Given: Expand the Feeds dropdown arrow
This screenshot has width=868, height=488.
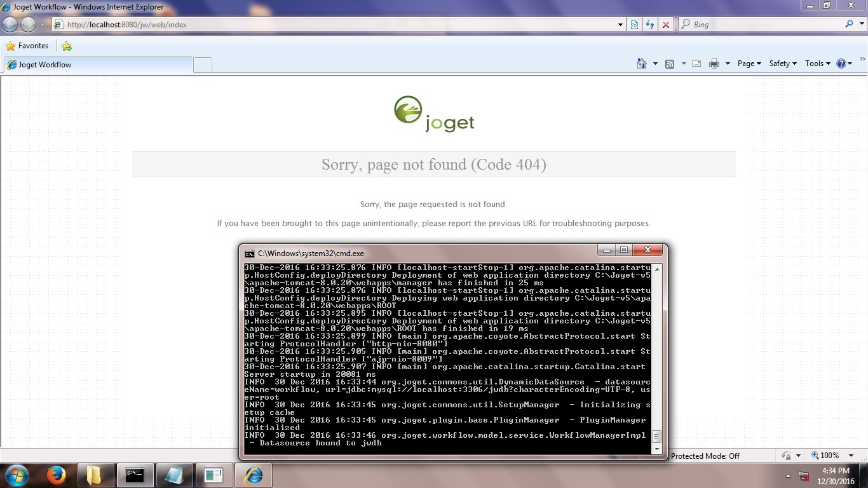Looking at the screenshot, I should point(684,64).
